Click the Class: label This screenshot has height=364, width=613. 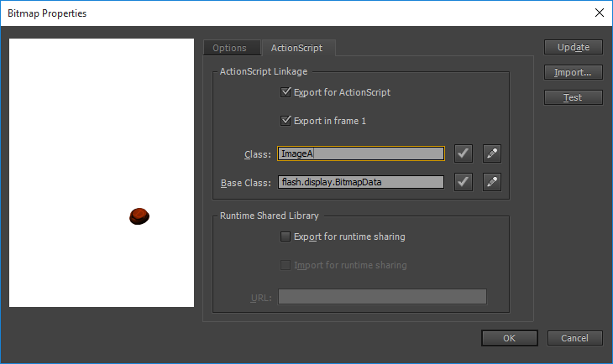(258, 154)
